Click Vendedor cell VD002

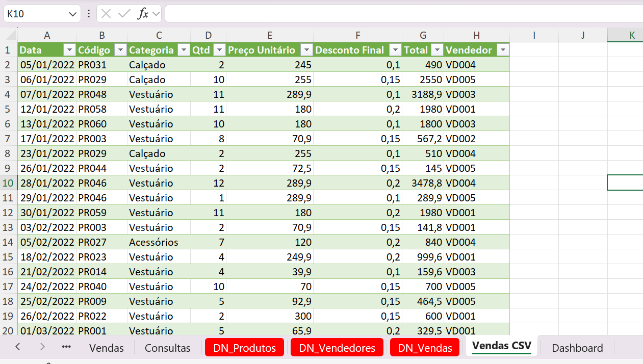click(476, 139)
